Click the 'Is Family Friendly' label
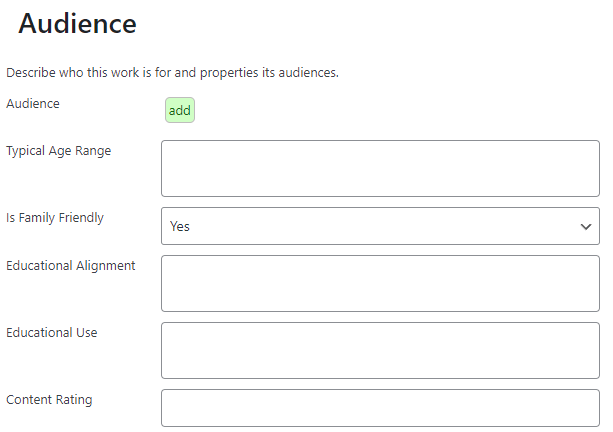The width and height of the screenshot is (613, 432). click(x=55, y=217)
